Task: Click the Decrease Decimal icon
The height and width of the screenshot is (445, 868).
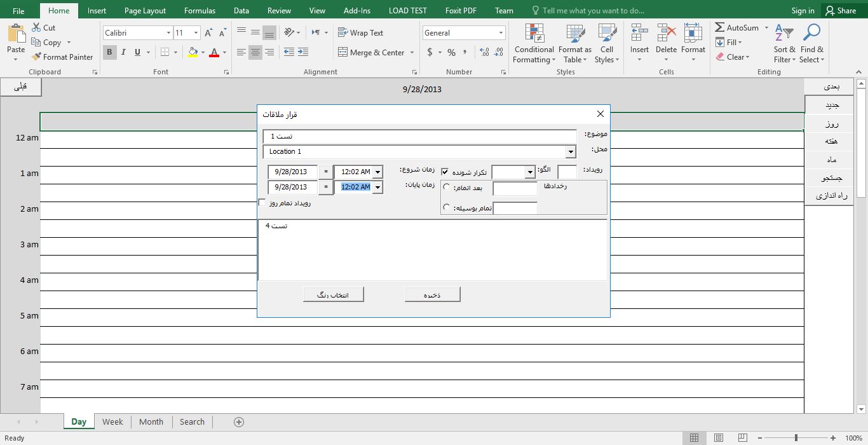Action: click(x=499, y=52)
